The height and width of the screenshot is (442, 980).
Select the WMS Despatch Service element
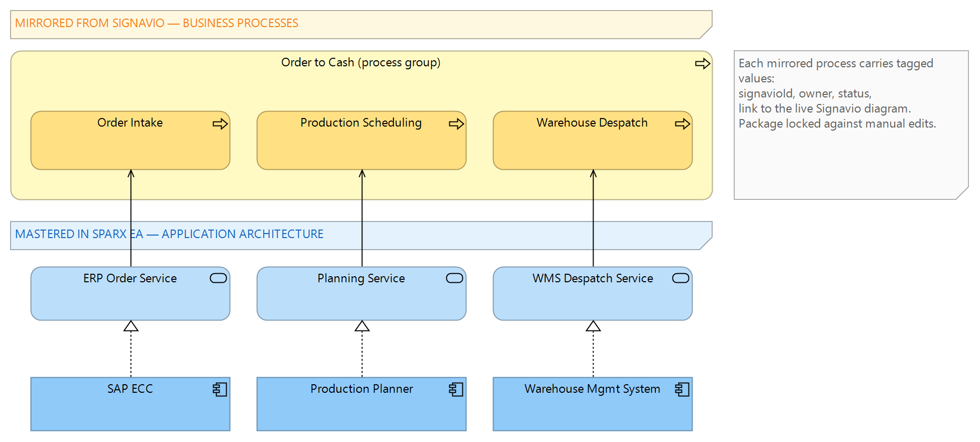593,294
